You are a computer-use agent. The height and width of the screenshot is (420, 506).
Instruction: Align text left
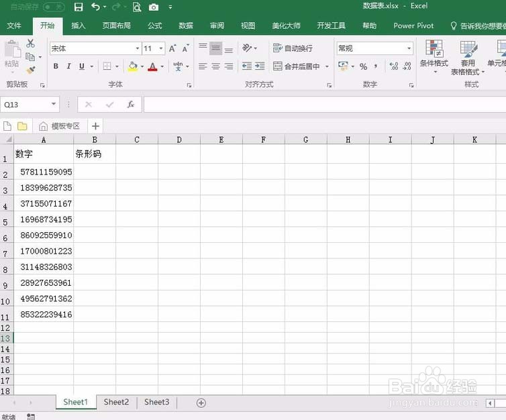coord(203,66)
